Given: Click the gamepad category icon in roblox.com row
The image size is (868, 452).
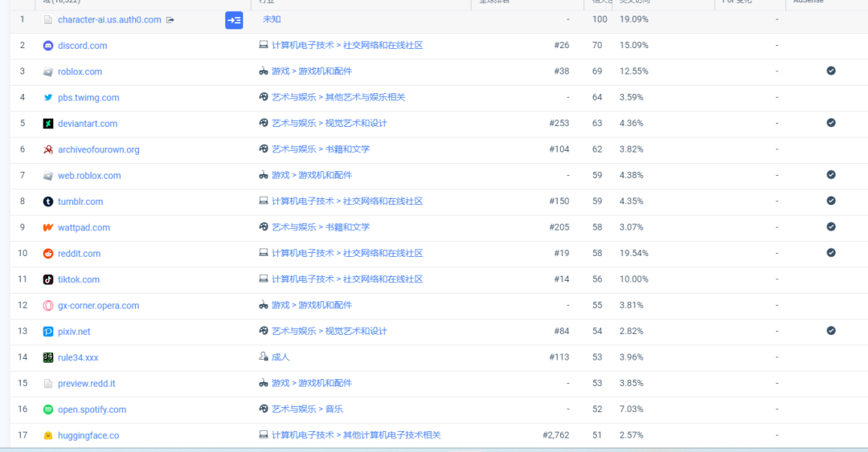Looking at the screenshot, I should click(x=264, y=71).
